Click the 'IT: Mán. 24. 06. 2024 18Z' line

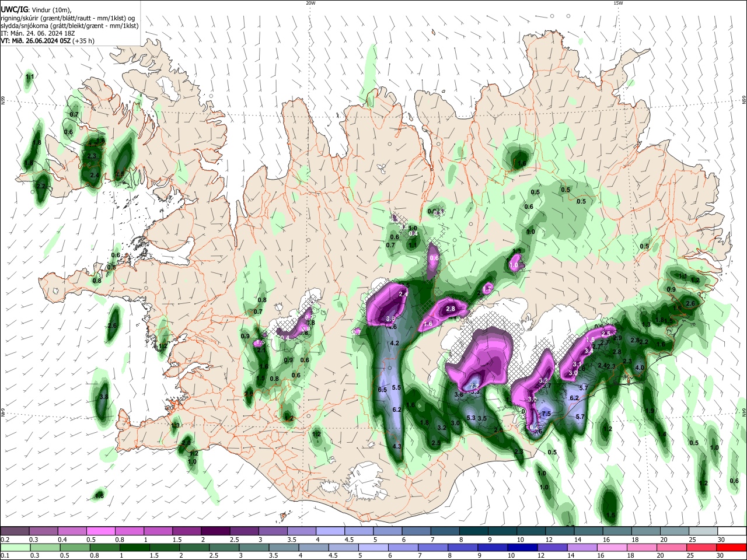point(37,33)
